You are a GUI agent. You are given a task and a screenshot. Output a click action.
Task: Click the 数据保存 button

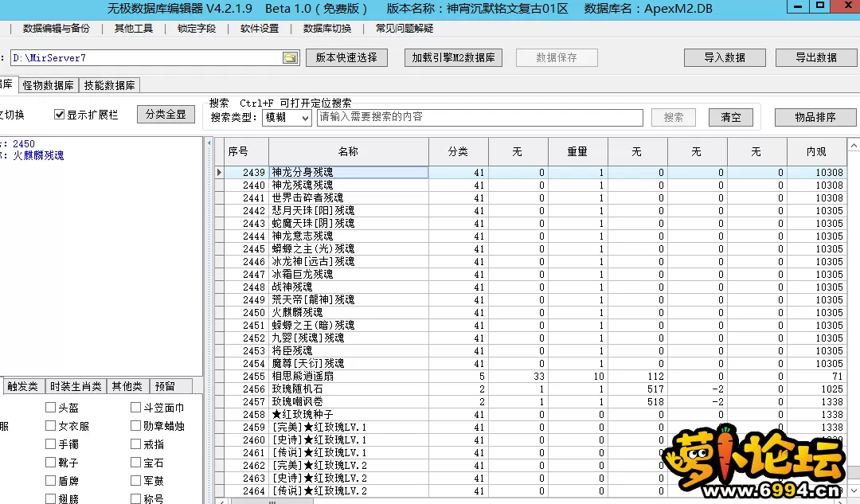pyautogui.click(x=557, y=57)
